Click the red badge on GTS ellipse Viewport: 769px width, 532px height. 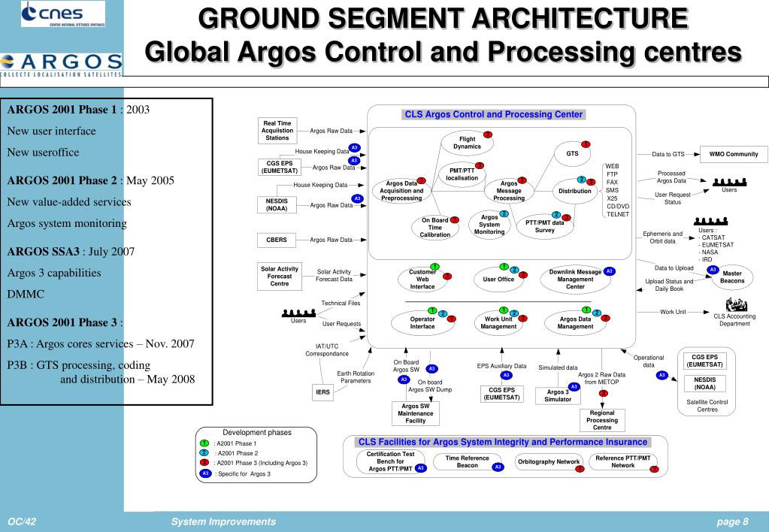[586, 144]
